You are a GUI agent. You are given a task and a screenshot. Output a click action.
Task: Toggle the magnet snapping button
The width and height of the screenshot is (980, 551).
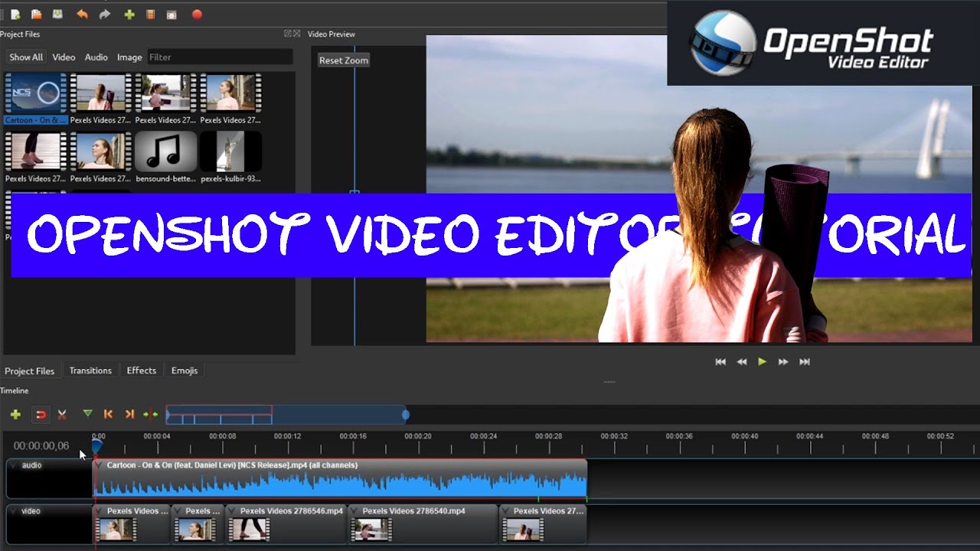[41, 414]
